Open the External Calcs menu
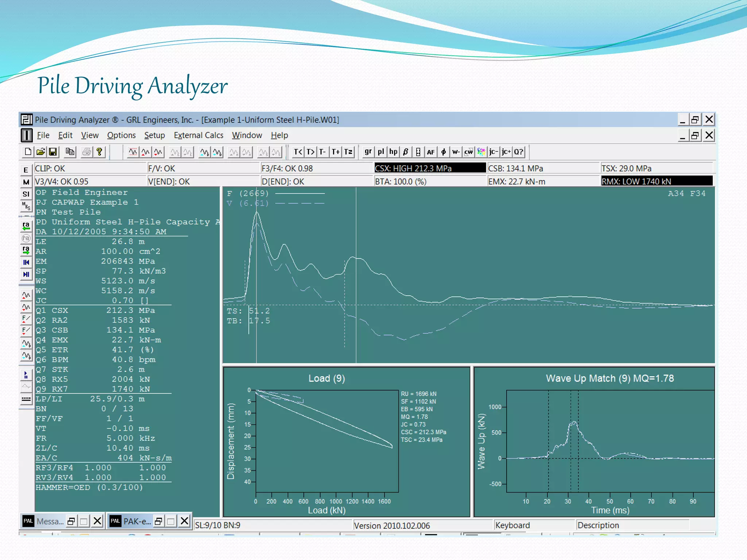The image size is (747, 560). tap(198, 135)
